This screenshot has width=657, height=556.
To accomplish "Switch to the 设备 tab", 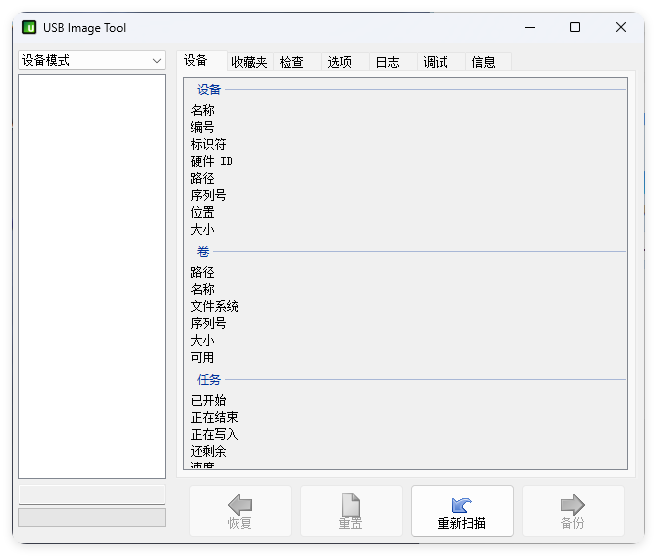I will point(196,61).
